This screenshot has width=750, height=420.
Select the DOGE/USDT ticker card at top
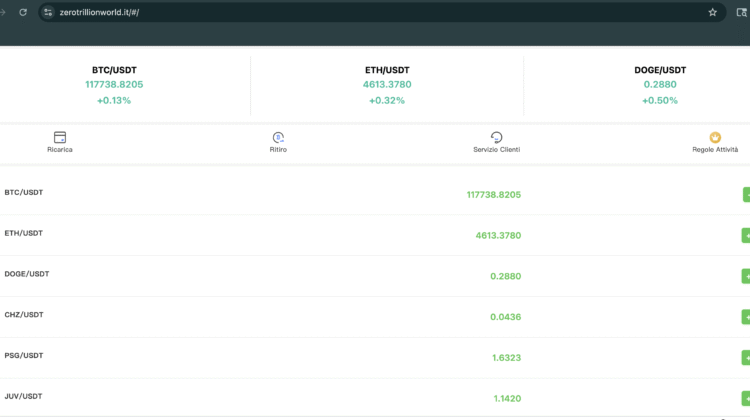[x=660, y=85]
